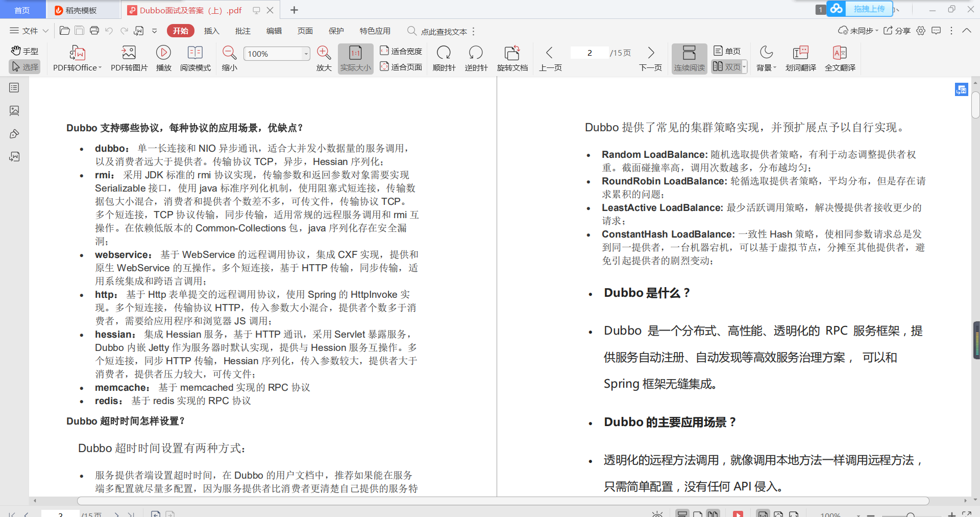
Task: Go to previous page (上一页)
Action: click(x=550, y=58)
